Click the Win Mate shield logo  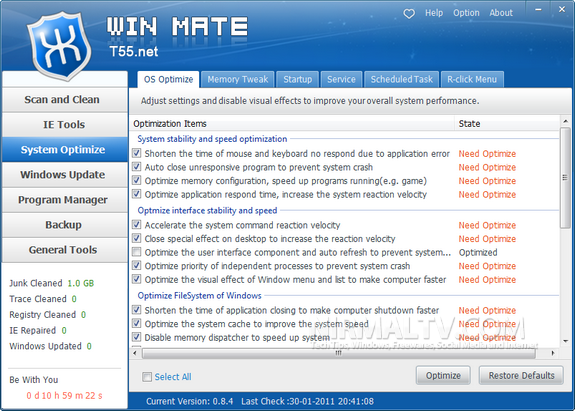click(59, 45)
